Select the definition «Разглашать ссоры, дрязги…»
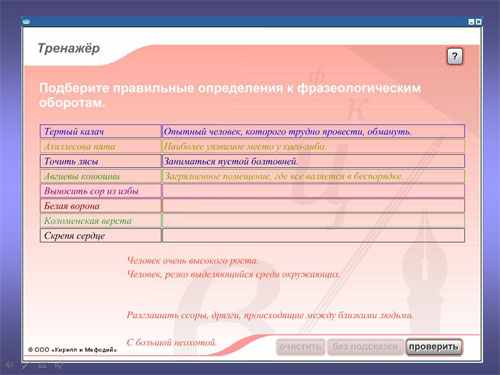The width and height of the screenshot is (500, 375). (x=270, y=315)
